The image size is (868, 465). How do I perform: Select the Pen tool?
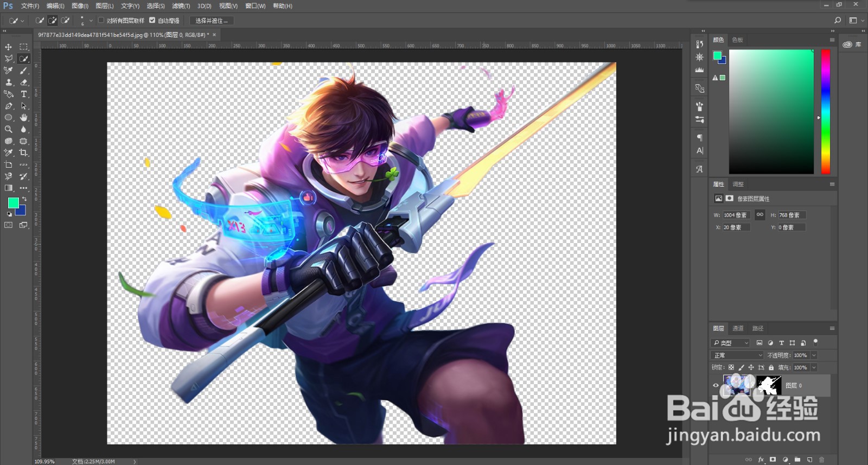9,106
